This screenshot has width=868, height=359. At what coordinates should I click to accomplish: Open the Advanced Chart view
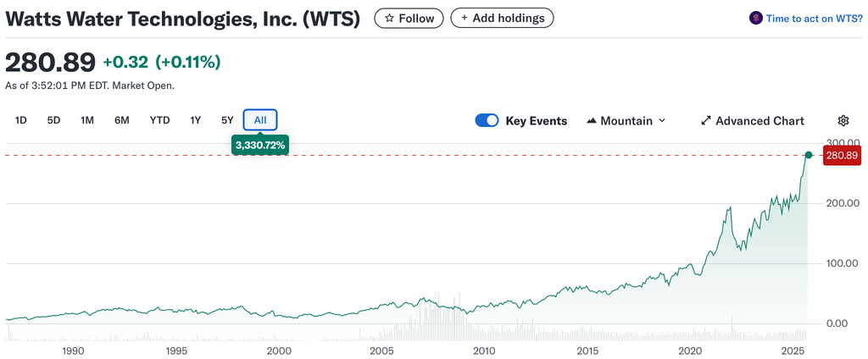point(759,120)
